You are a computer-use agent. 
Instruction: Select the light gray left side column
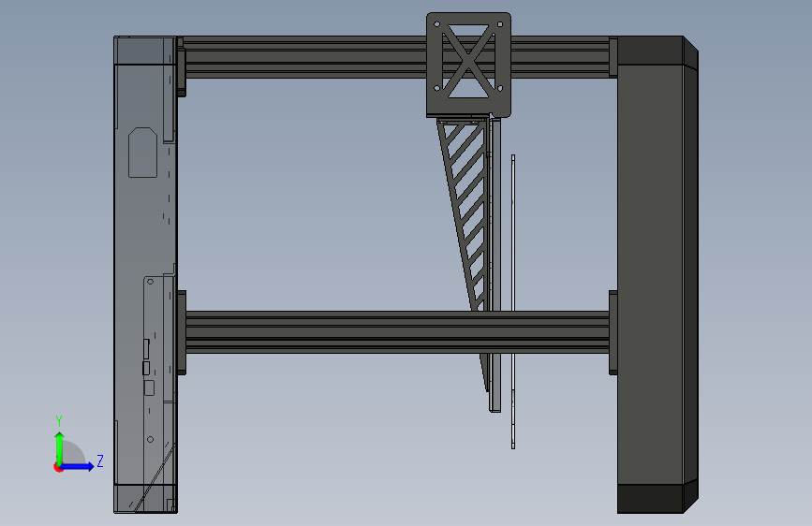point(145,274)
